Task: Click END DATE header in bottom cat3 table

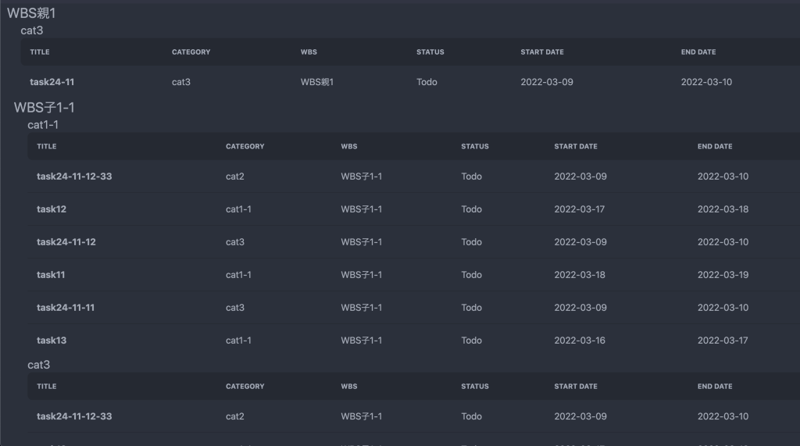Action: (x=714, y=386)
